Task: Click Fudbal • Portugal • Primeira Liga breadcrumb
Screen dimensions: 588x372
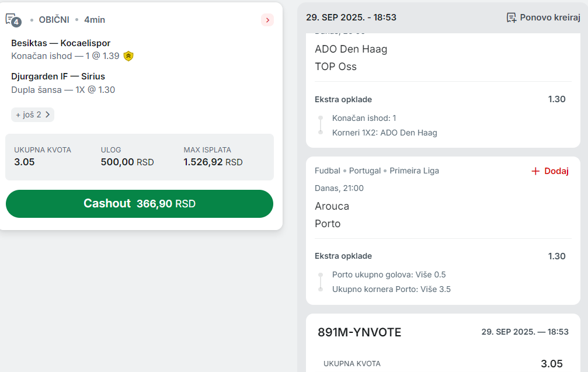Action: [x=377, y=171]
